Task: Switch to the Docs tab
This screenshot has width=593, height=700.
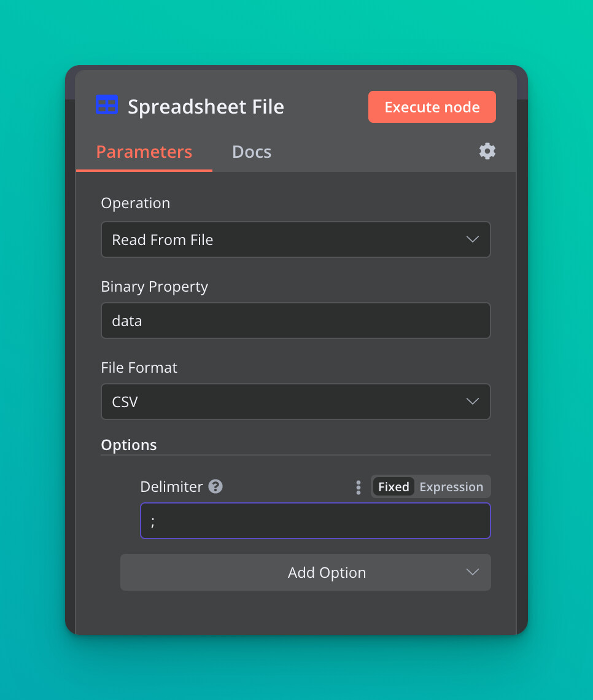Action: coord(252,152)
